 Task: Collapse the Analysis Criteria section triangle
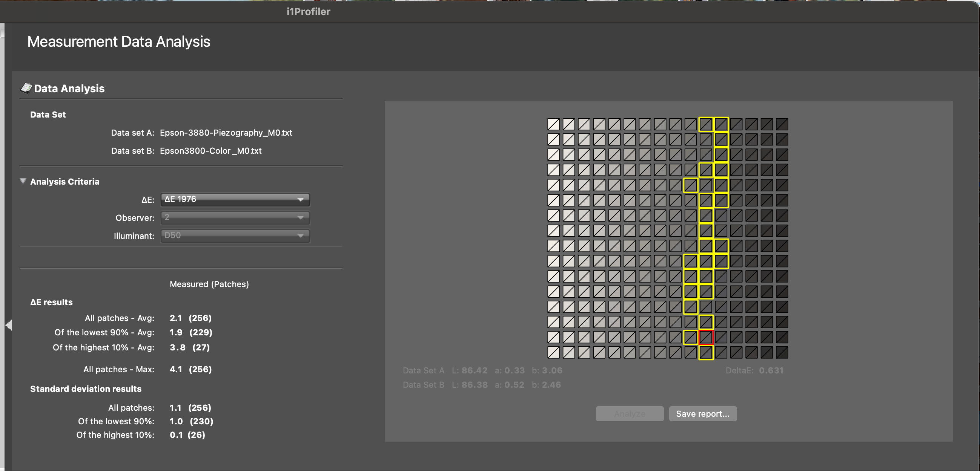tap(23, 181)
